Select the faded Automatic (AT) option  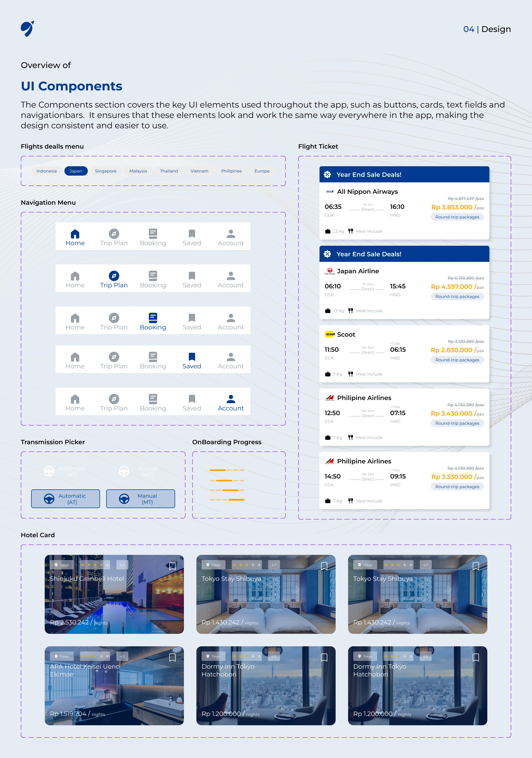point(65,471)
